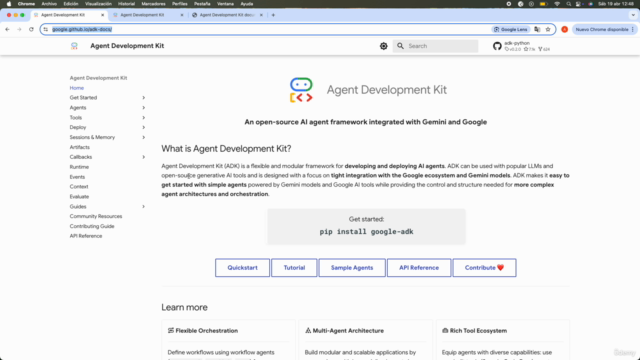640x360 pixels.
Task: Click the battery status icon
Action: [543, 4]
